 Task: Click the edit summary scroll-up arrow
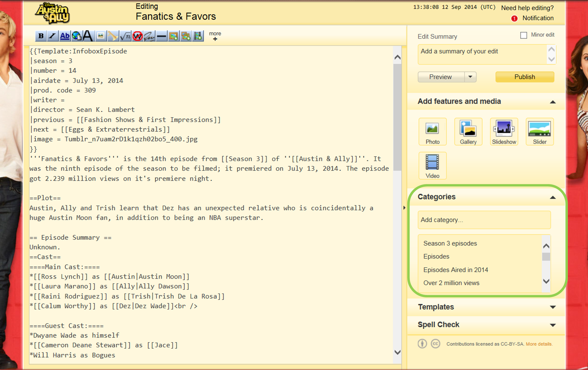click(551, 49)
